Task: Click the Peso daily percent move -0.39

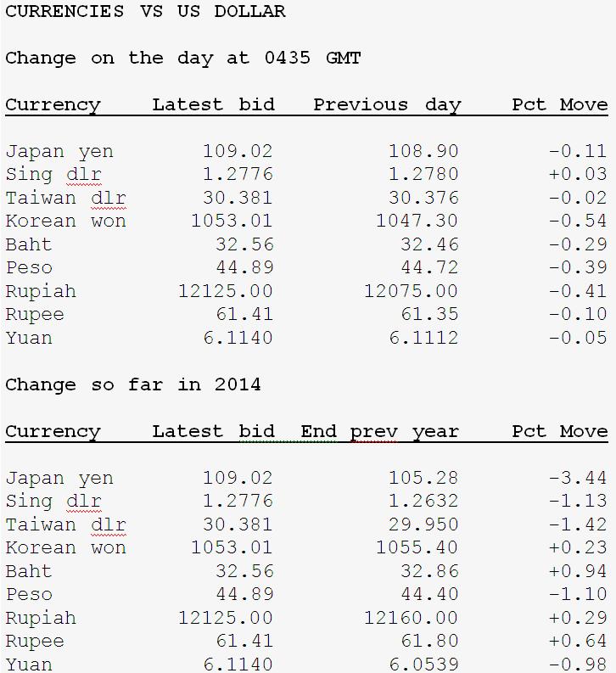Action: (577, 268)
